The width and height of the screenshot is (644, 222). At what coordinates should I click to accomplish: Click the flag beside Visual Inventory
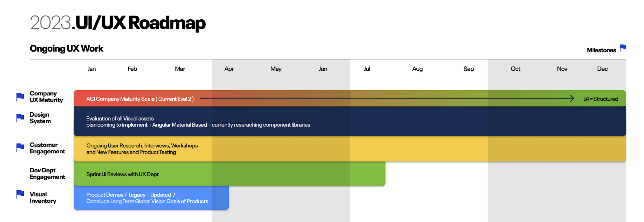click(x=20, y=194)
